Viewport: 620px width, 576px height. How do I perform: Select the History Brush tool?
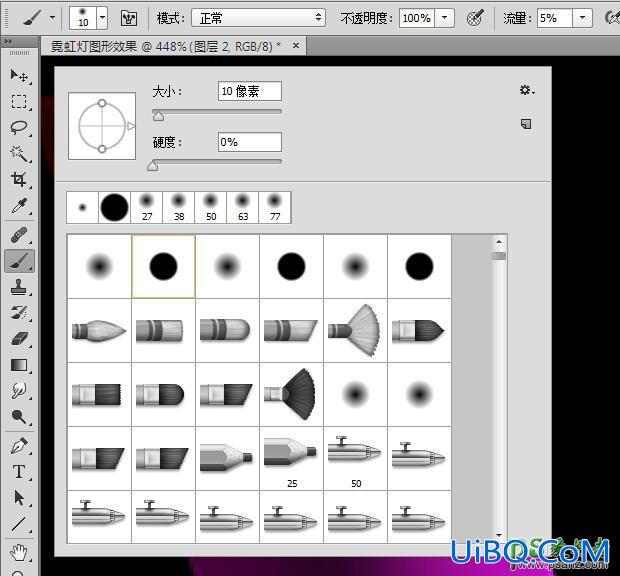[x=19, y=313]
